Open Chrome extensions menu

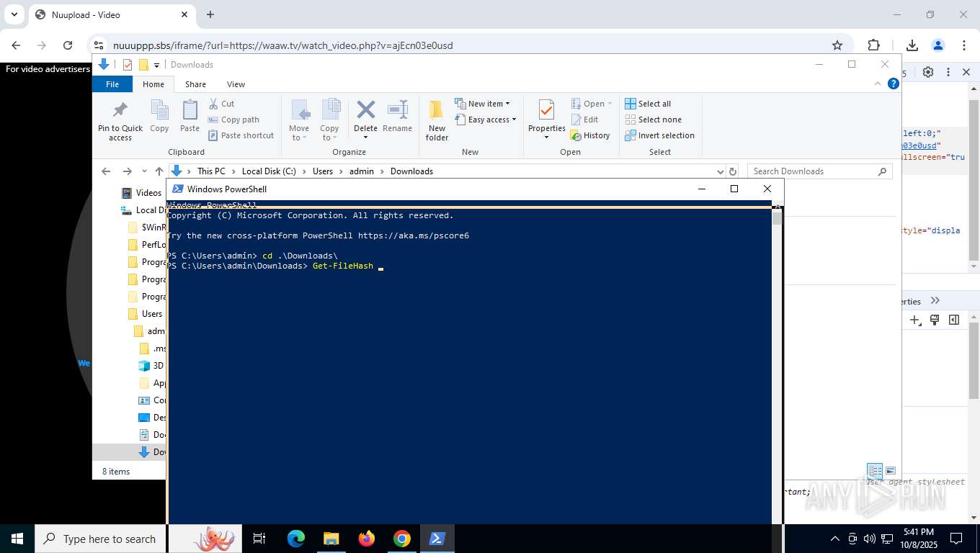(873, 45)
